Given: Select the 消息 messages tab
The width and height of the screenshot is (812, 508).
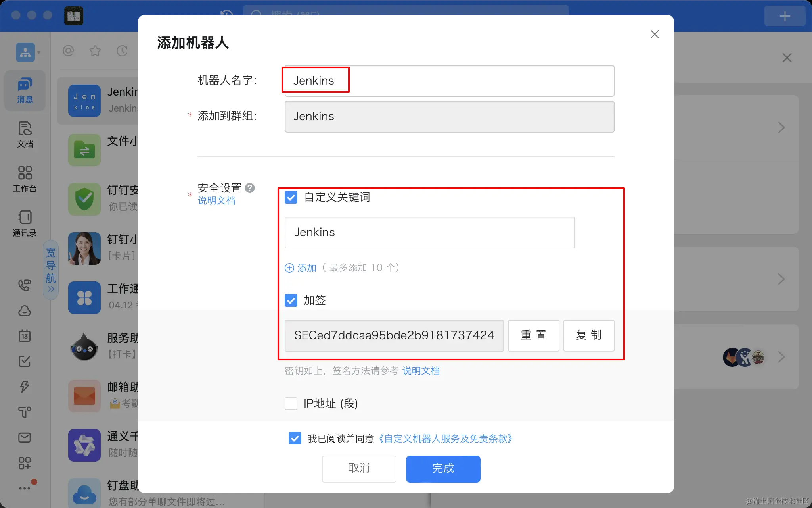Looking at the screenshot, I should [25, 90].
